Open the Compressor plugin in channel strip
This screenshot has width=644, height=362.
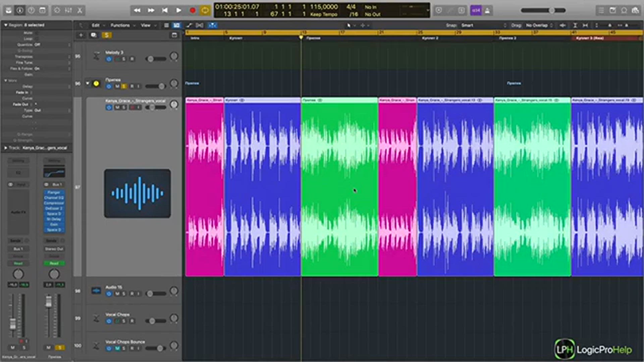click(54, 203)
